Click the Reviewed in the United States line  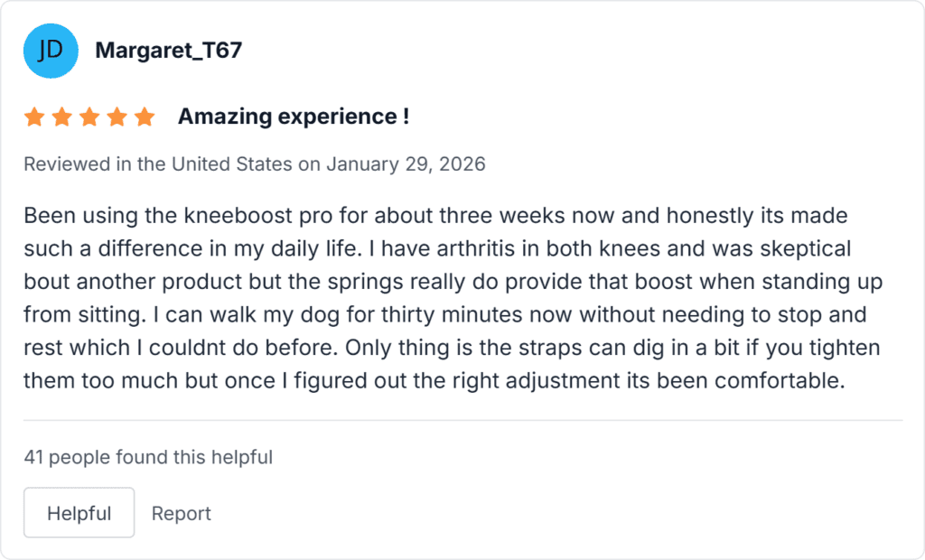[x=256, y=163]
